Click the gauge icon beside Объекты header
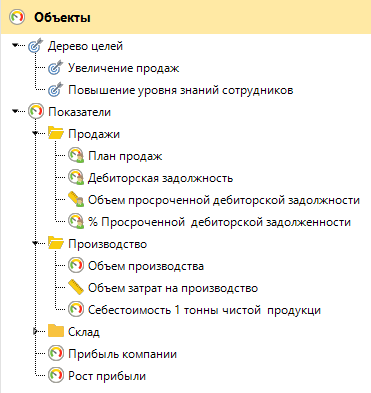371x393 pixels. point(17,17)
